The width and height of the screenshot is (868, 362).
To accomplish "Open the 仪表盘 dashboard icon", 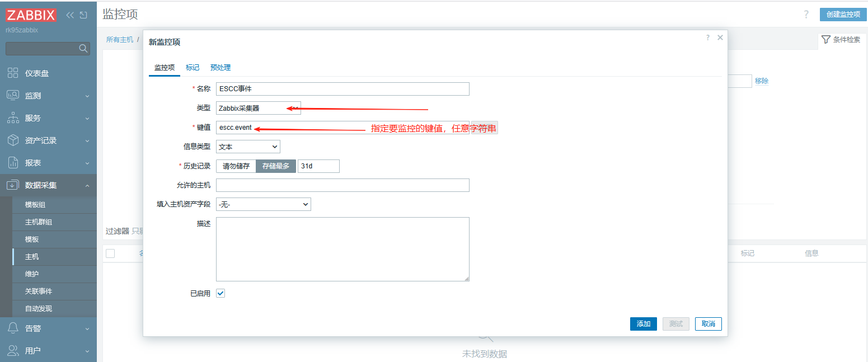I will (12, 73).
